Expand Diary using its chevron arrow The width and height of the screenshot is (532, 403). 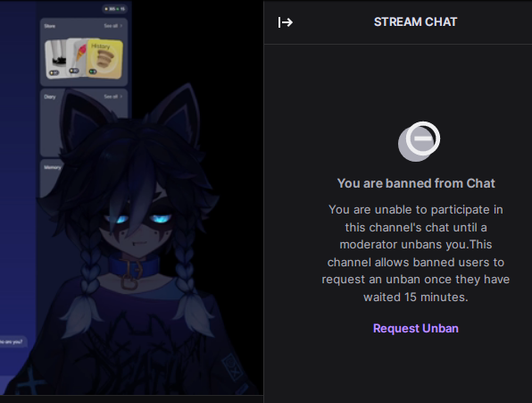point(121,97)
